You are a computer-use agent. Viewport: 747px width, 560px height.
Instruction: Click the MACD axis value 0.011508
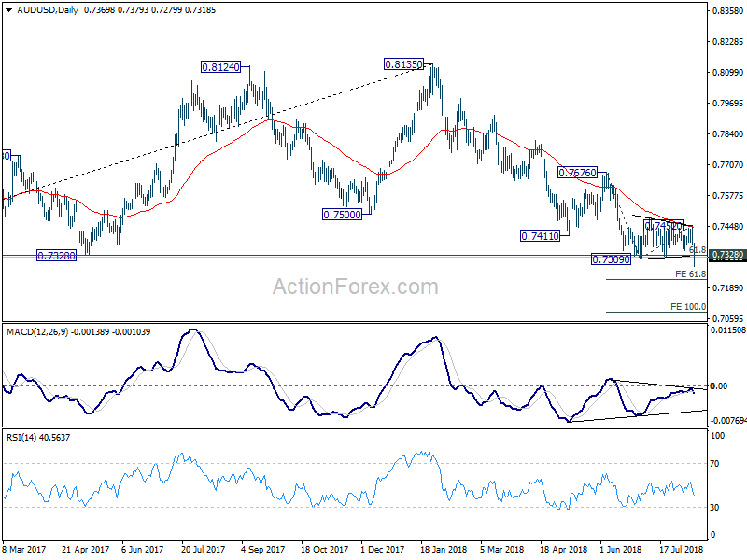coord(727,329)
